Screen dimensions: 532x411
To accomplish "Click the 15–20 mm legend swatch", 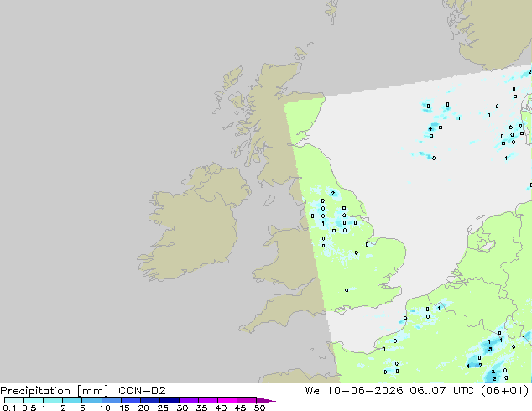I will pos(131,400).
